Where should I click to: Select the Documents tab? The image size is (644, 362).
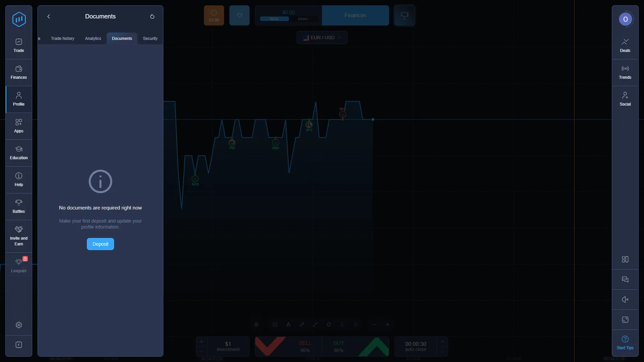[122, 39]
